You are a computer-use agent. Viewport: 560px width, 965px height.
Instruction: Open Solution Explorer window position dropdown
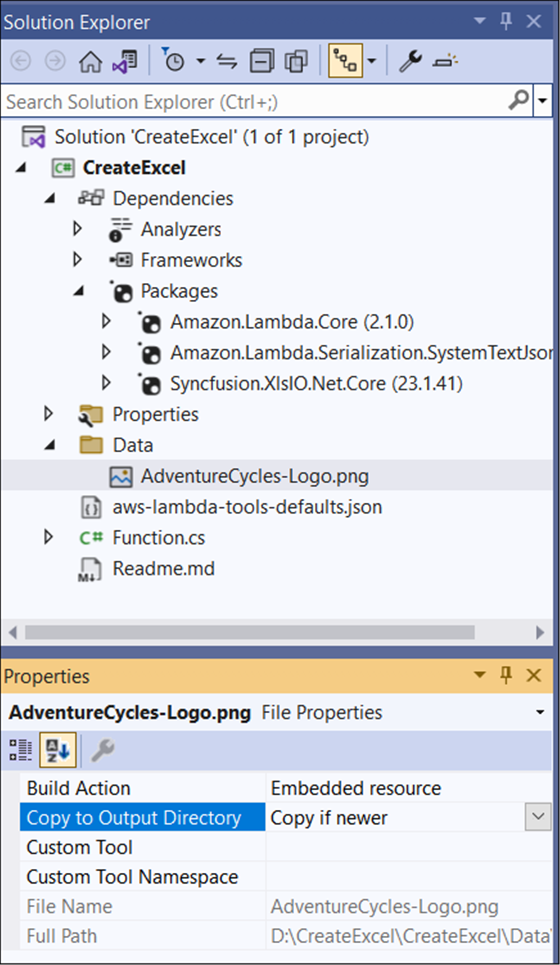(x=480, y=21)
